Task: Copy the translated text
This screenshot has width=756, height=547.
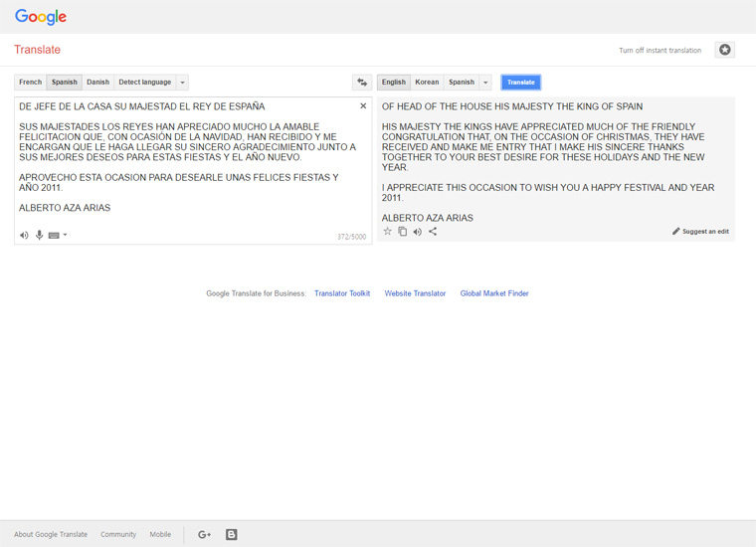Action: 403,232
